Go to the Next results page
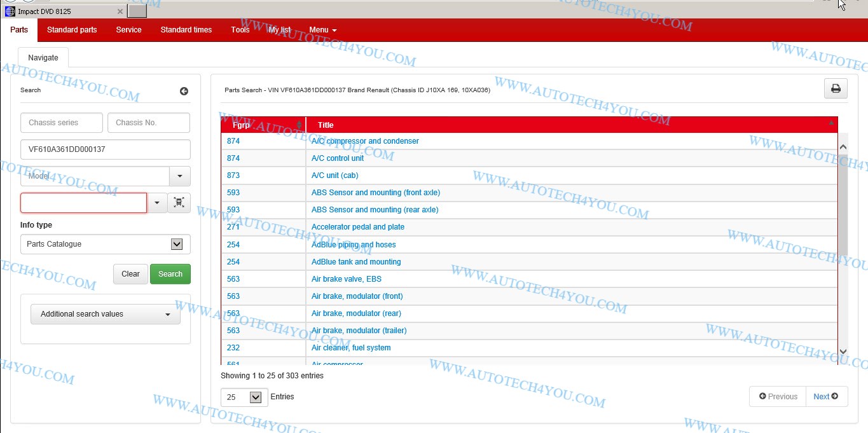The height and width of the screenshot is (433, 868). coord(825,396)
